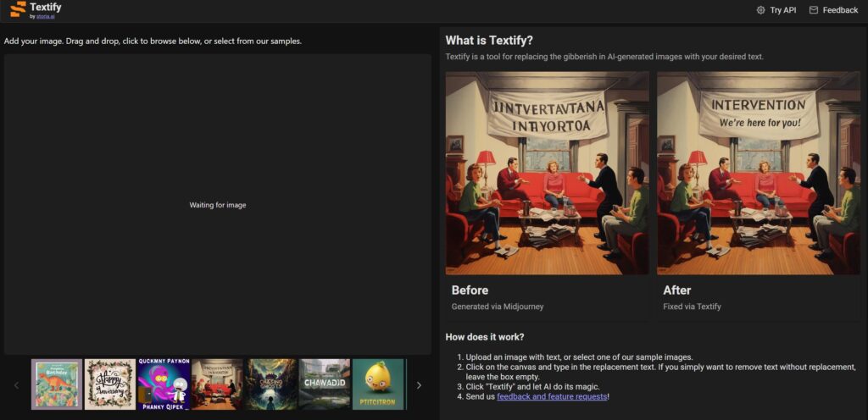Select the Chasing Ghosts poster sample

[x=271, y=384]
